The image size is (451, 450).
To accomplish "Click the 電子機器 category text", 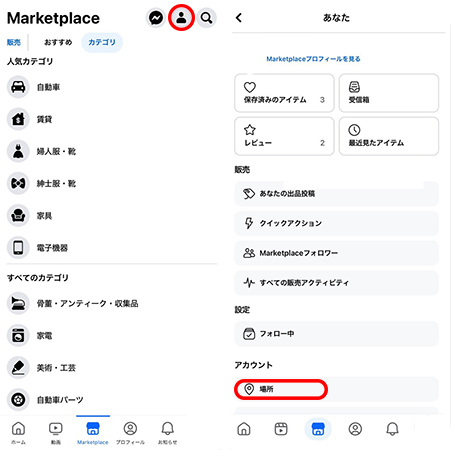I will point(52,248).
